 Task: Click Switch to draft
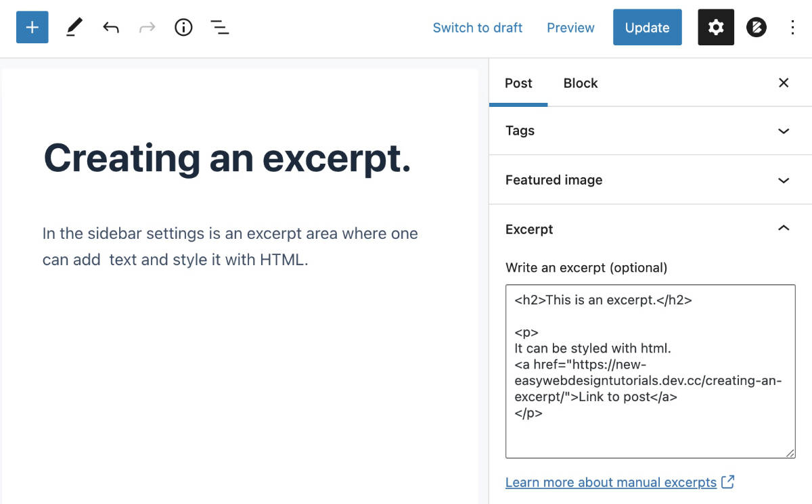[478, 28]
